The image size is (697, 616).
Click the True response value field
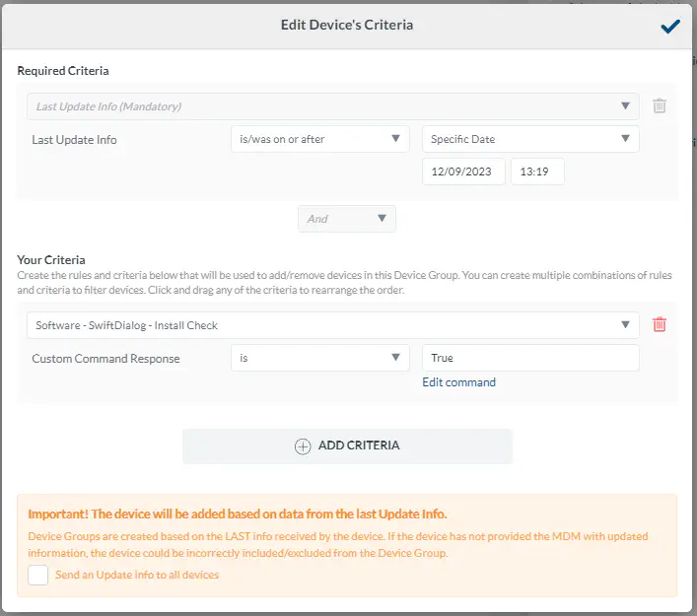coord(529,358)
